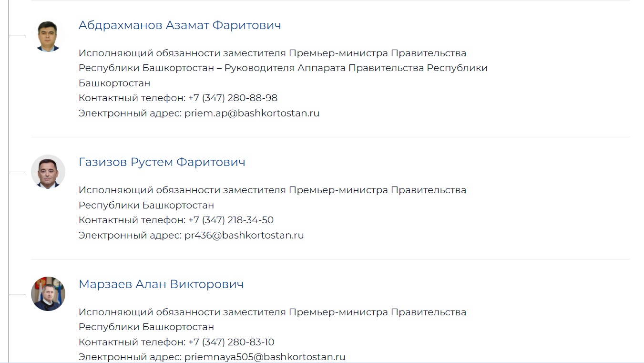Viewport: 644px width, 363px height.
Task: Click 'Электронный адрес' label in Газизов's entry
Action: point(130,236)
